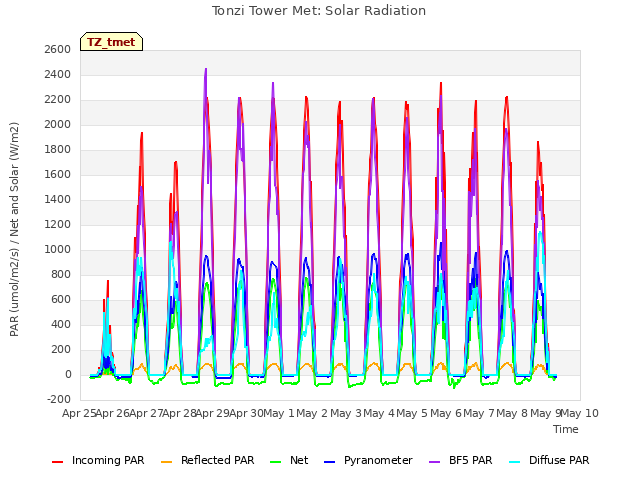Click the chart title Tonzi Tower Met: Solar Radiation
The image size is (640, 480).
pos(319,11)
